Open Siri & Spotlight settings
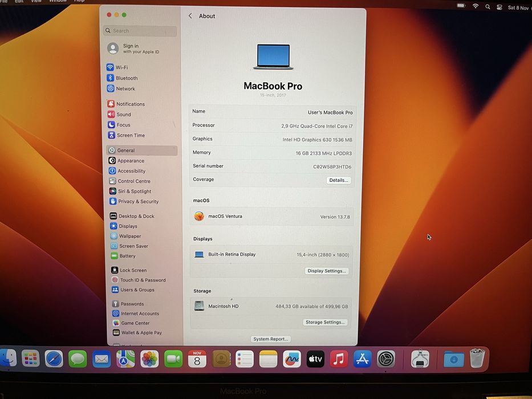The image size is (532, 399). click(130, 191)
